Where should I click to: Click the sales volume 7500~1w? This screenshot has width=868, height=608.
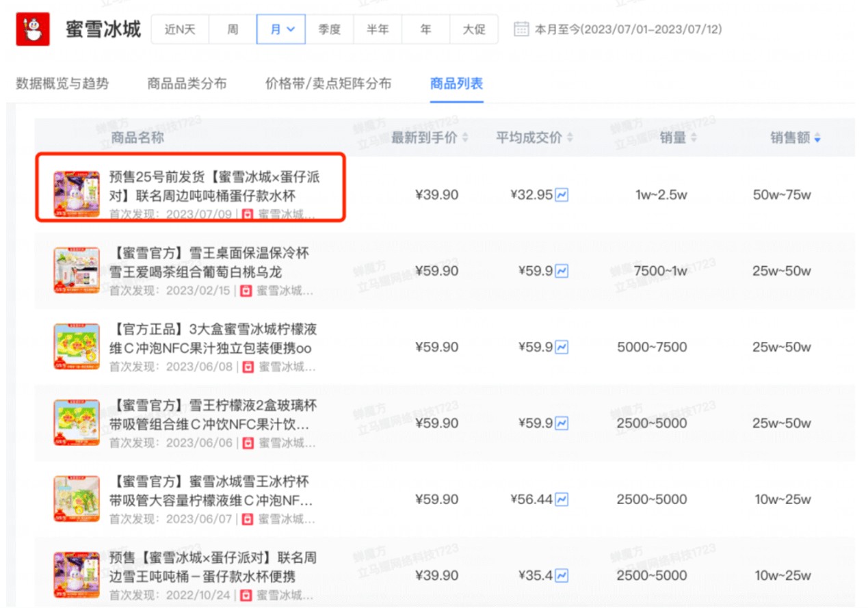point(661,272)
